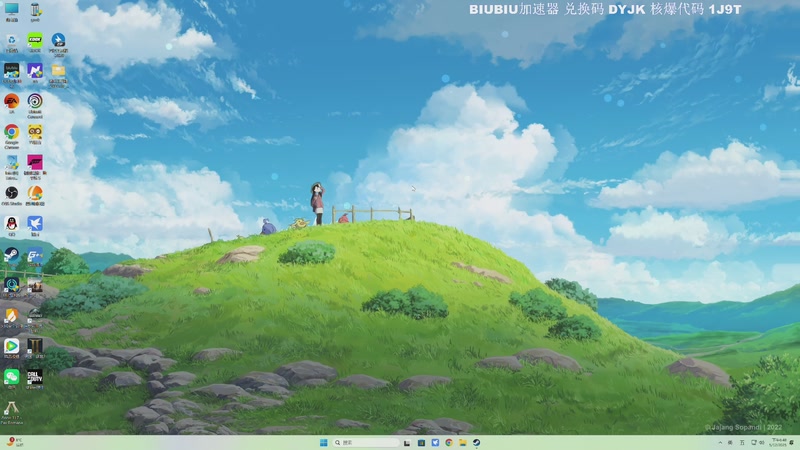The width and height of the screenshot is (800, 450).
Task: Launch the EA app icon
Action: (11, 104)
